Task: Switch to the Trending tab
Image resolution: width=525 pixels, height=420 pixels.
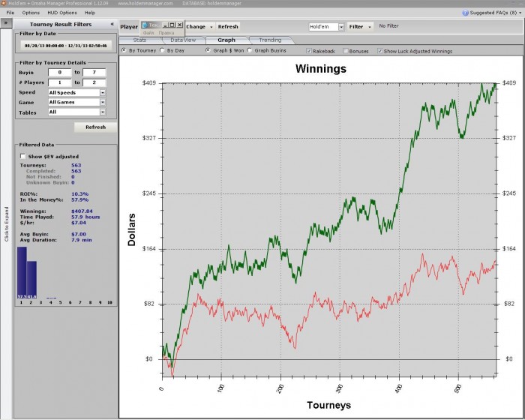Action: coord(270,40)
